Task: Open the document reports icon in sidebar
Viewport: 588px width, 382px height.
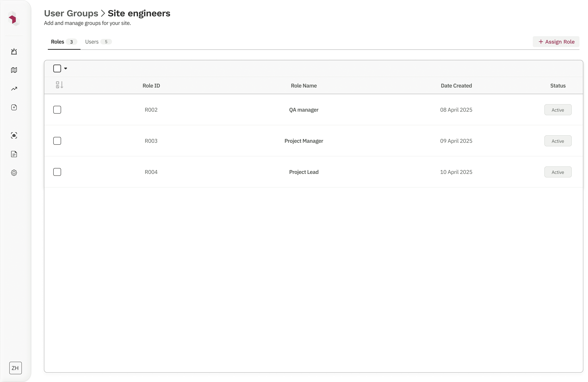Action: tap(14, 154)
